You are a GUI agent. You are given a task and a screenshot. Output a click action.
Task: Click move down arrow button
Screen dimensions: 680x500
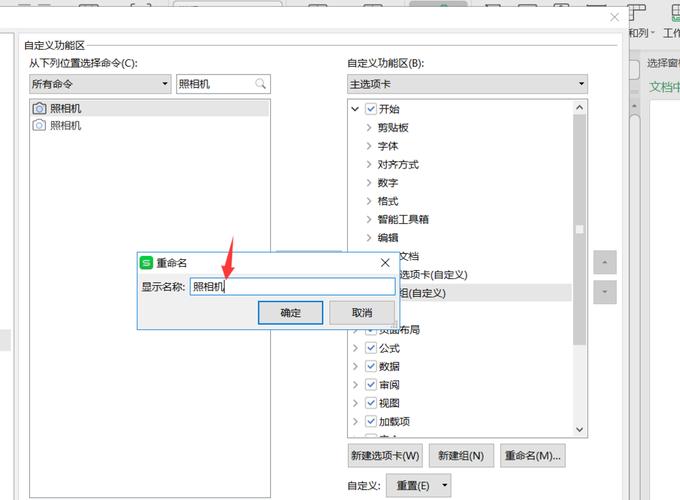(605, 292)
